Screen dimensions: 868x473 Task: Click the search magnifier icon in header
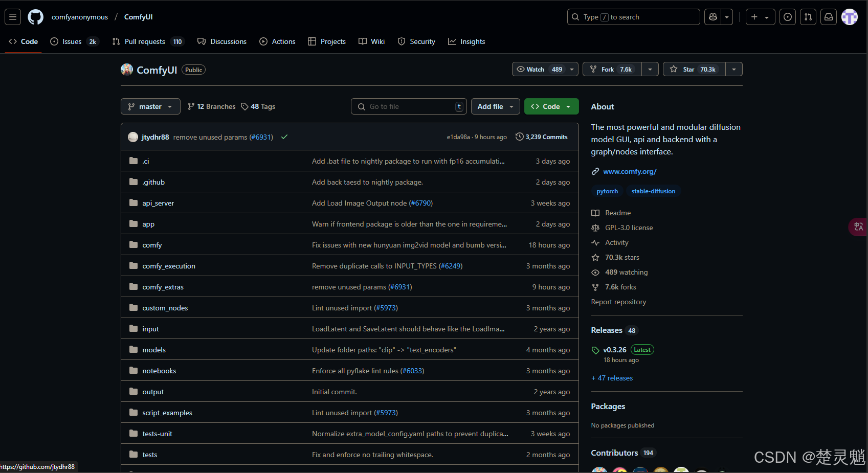576,17
